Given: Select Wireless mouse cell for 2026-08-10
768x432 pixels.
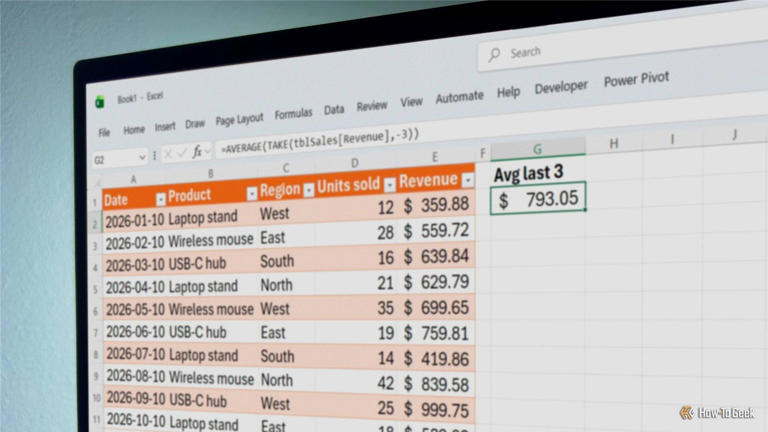Looking at the screenshot, I should 212,378.
